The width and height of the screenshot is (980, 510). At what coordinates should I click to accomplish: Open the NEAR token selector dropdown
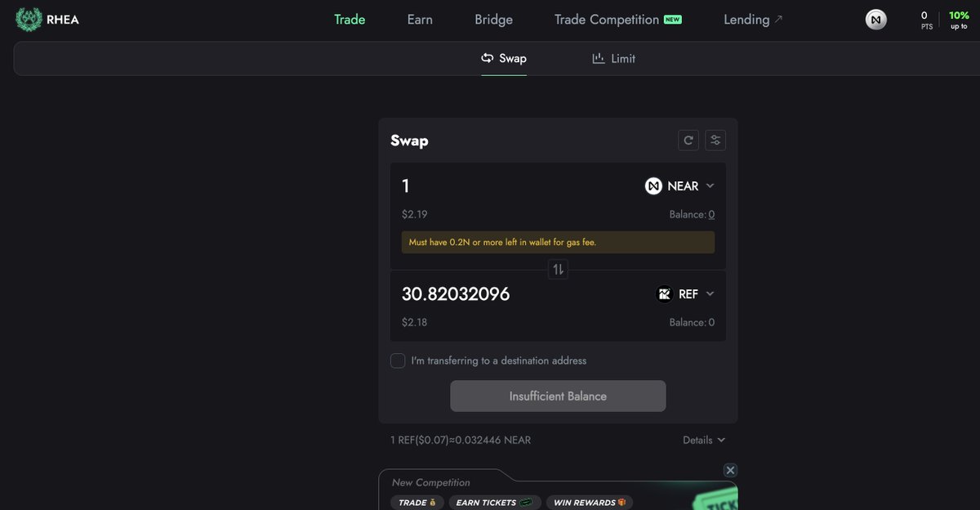pyautogui.click(x=680, y=186)
